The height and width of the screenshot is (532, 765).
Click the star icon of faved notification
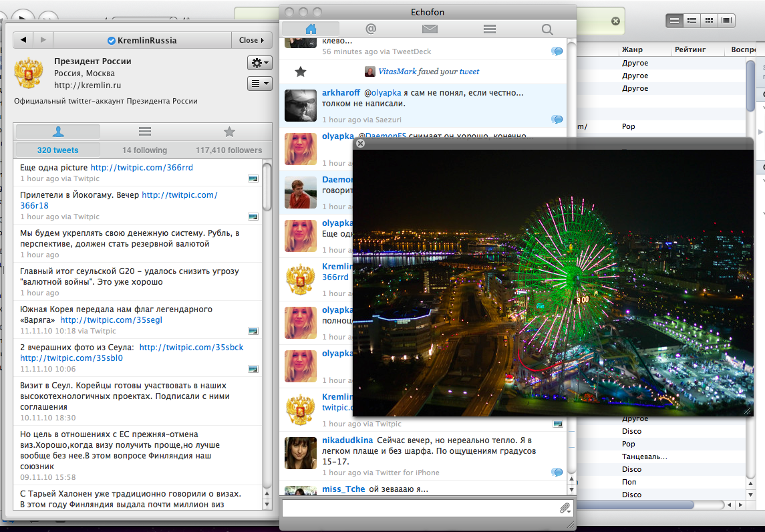[301, 72]
